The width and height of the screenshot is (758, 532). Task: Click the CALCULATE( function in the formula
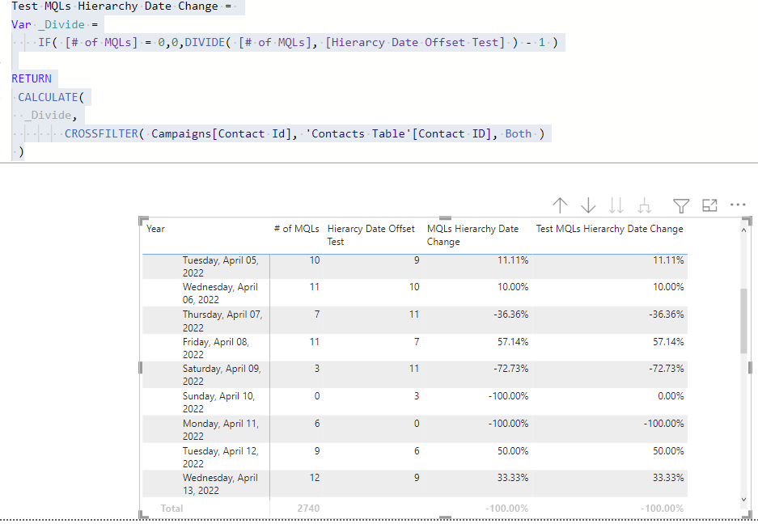click(51, 97)
